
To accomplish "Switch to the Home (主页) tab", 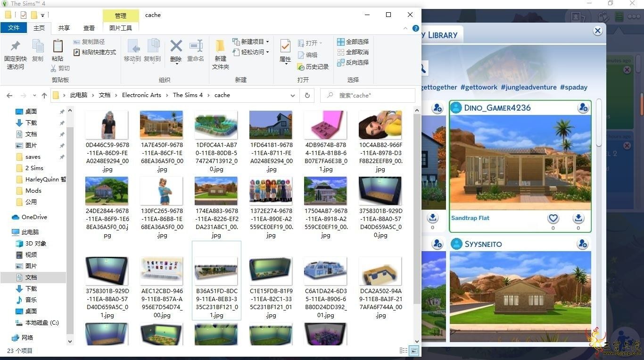I will click(x=39, y=28).
